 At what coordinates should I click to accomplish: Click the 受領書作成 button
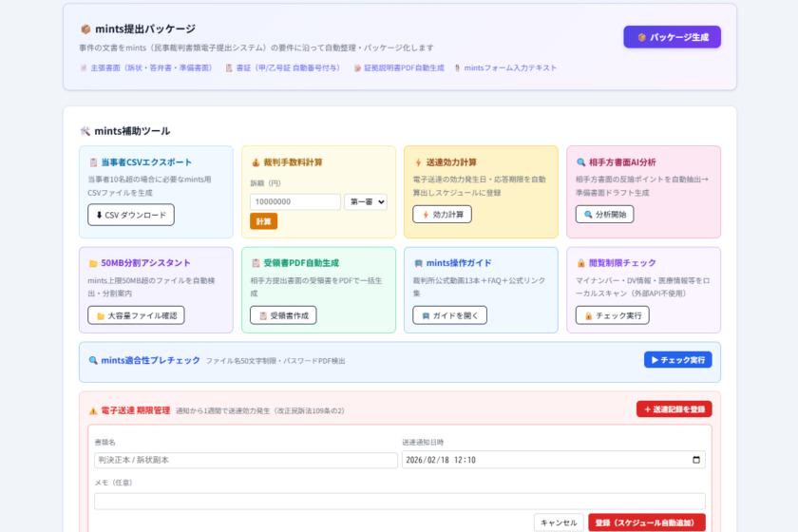(283, 315)
